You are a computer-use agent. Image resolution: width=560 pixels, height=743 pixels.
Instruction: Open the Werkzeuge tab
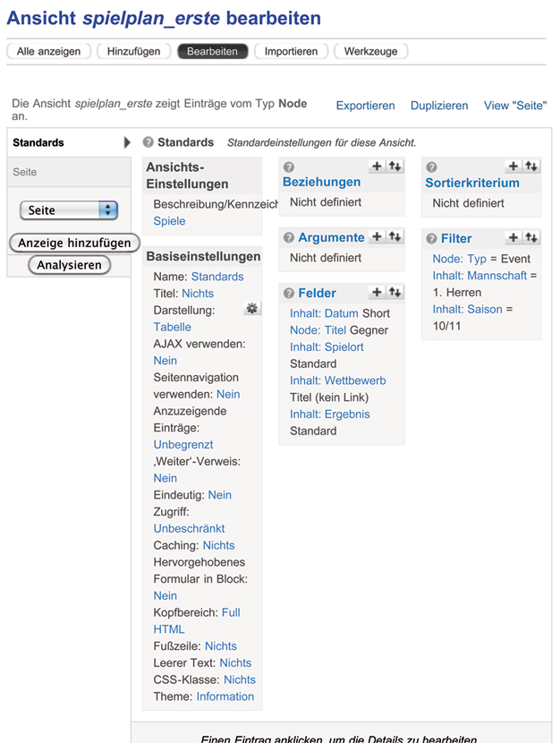tap(371, 52)
